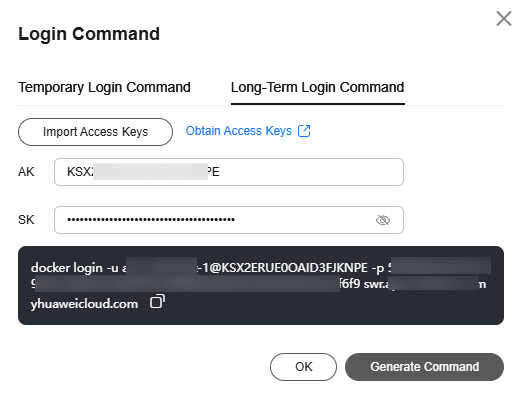Click the Generate Command button

pos(424,367)
